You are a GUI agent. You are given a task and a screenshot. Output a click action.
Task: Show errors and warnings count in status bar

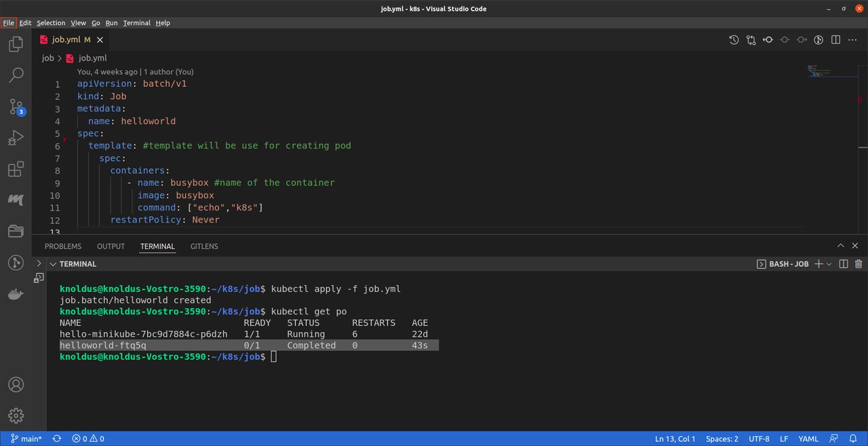(x=88, y=439)
